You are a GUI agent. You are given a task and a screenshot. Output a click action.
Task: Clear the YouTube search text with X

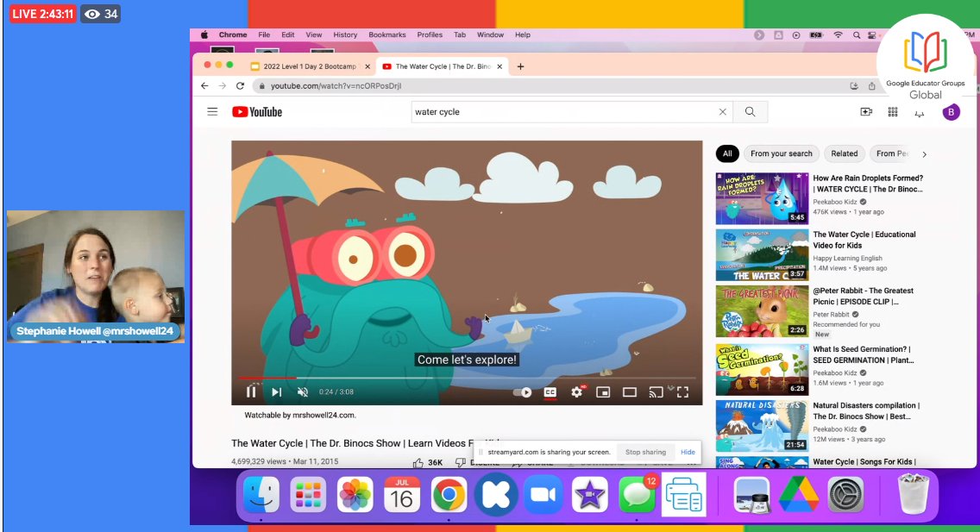723,112
